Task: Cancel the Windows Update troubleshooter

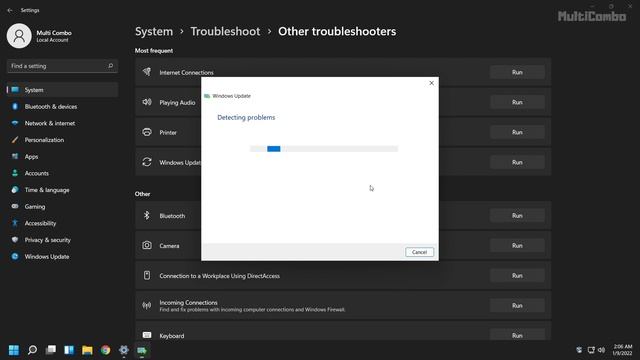Action: coord(419,252)
